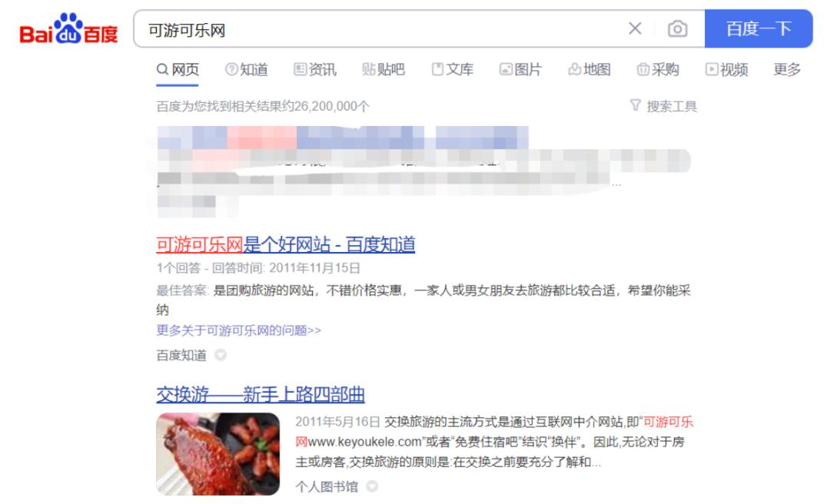The height and width of the screenshot is (504, 830).
Task: Open 搜索工具 filter options
Action: 664,106
